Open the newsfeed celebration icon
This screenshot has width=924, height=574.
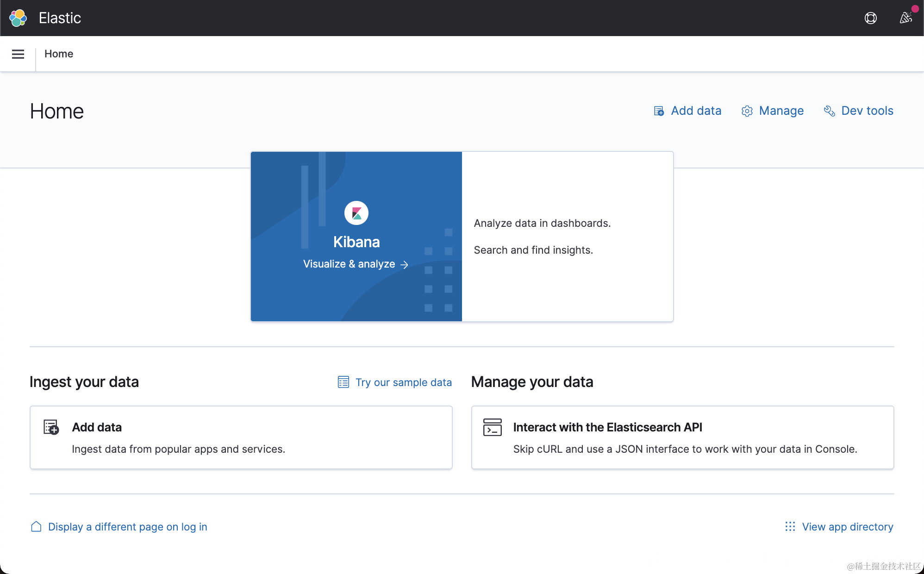[x=905, y=18]
